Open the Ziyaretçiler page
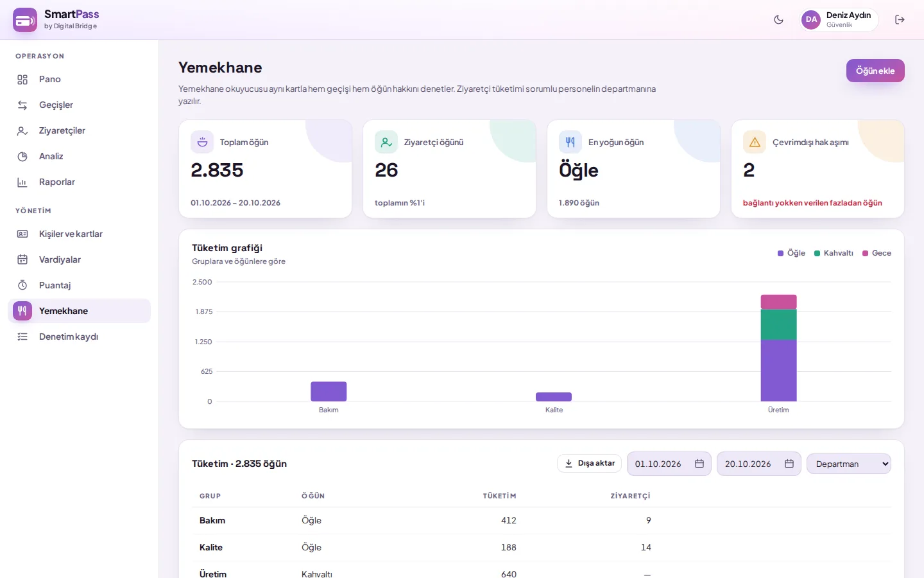The width and height of the screenshot is (924, 578). click(x=79, y=130)
